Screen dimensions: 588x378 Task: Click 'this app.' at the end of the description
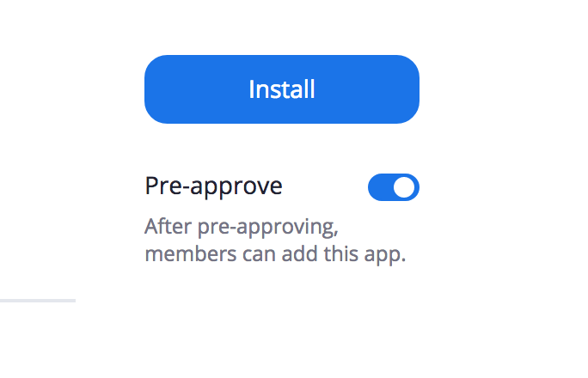[364, 254]
